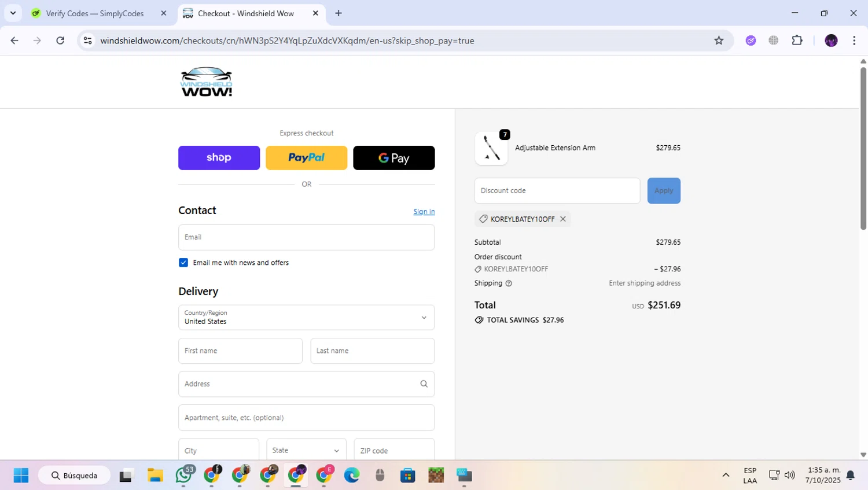Go back to previous page

14,40
